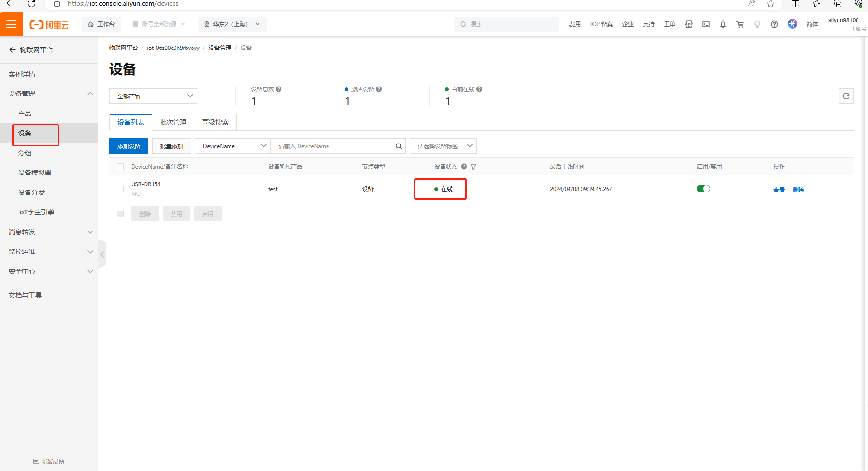Open the orange hamburger menu
This screenshot has width=868, height=471.
(11, 24)
